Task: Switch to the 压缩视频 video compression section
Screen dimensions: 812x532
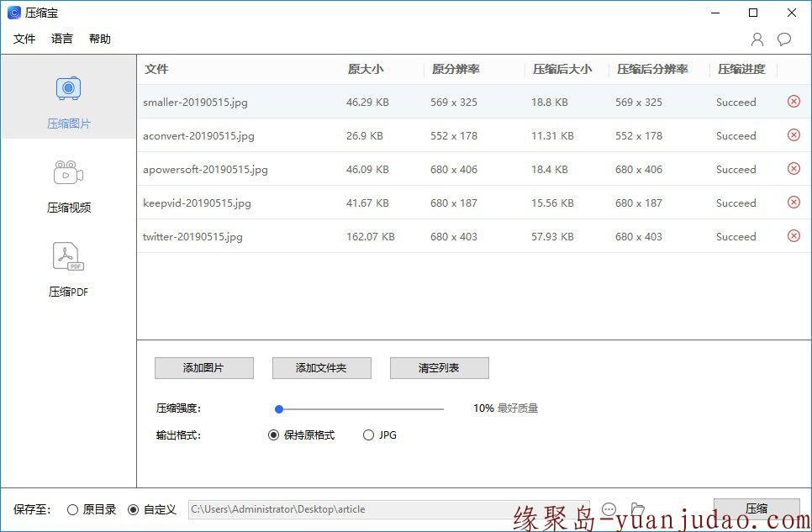Action: (68, 187)
